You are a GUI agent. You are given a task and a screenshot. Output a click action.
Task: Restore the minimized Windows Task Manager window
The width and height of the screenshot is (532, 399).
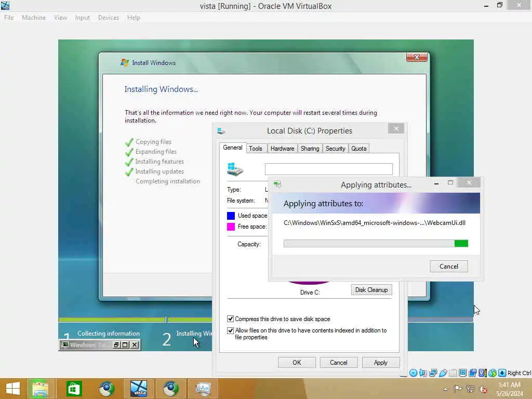point(116,345)
